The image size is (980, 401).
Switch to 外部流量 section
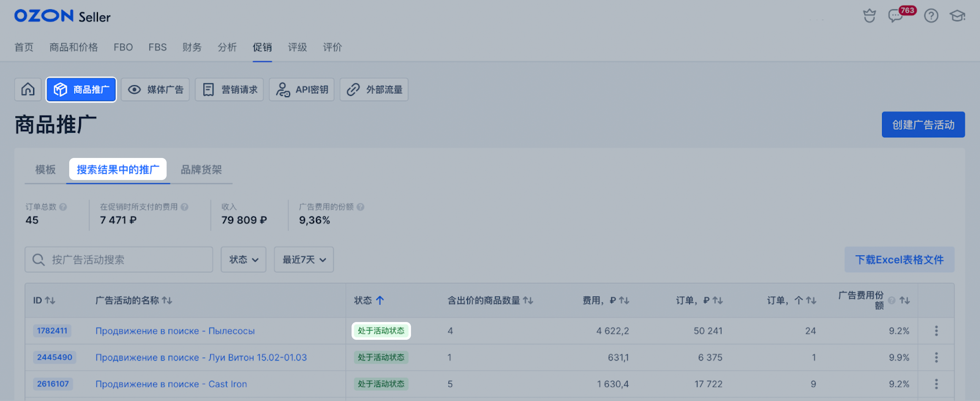tap(374, 90)
